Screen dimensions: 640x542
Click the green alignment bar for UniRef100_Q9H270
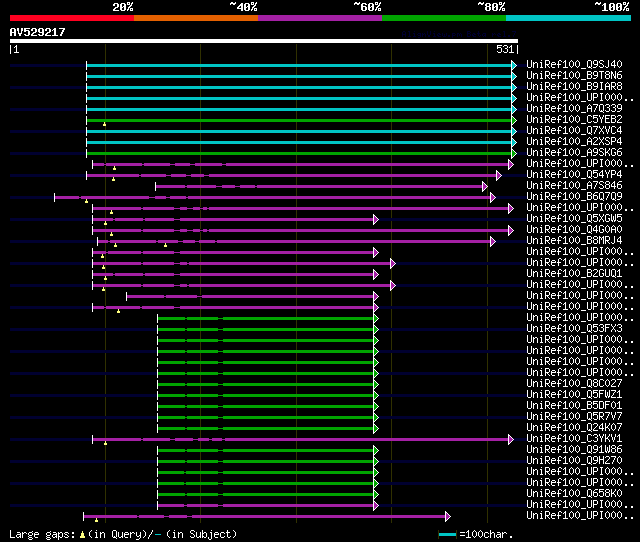tap(266, 462)
